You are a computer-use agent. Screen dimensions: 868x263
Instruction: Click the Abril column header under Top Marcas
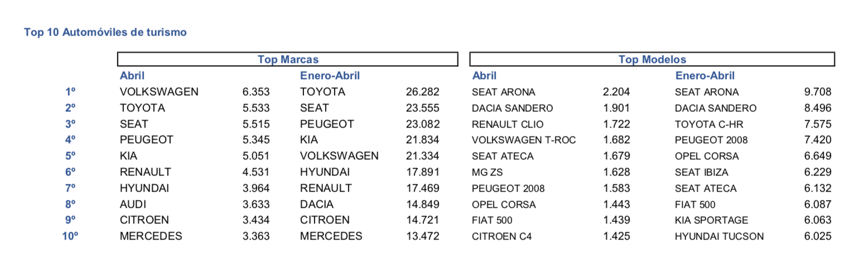pos(132,76)
